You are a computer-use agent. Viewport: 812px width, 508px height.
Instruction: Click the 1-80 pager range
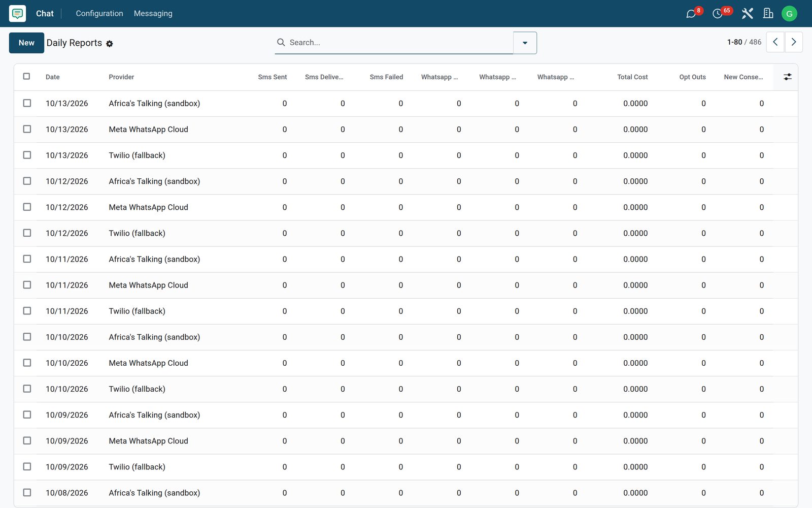[x=734, y=42]
